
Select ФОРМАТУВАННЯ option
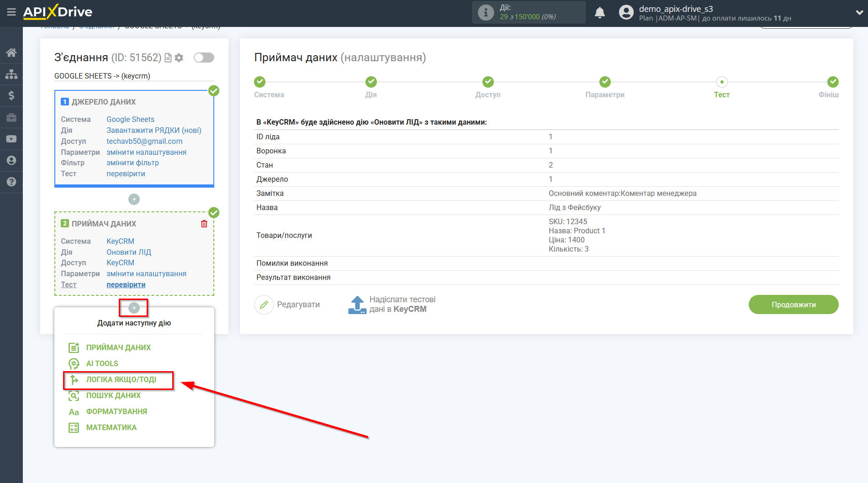click(x=116, y=411)
